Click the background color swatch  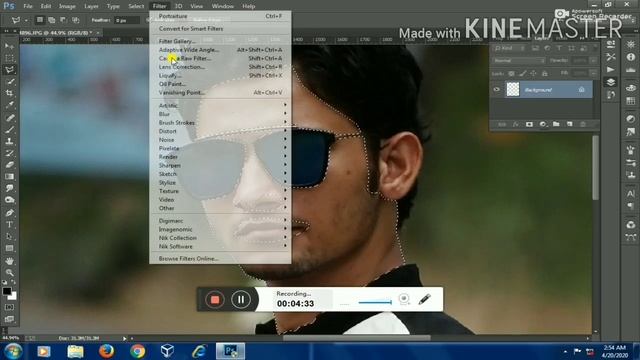pos(13,296)
